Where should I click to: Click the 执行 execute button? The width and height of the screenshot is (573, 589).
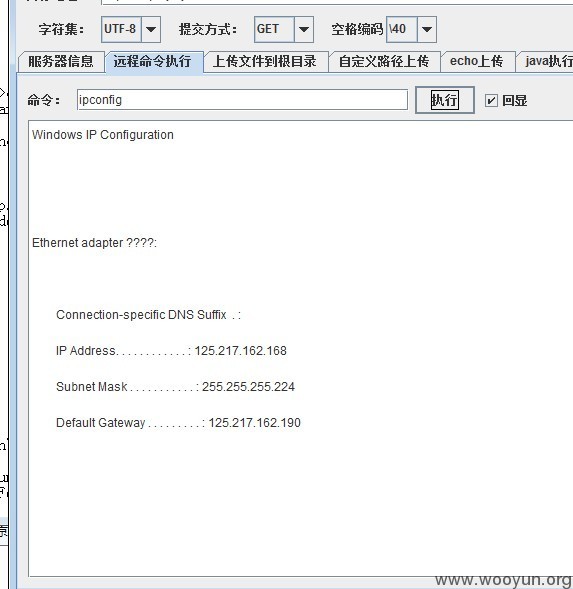coord(444,100)
